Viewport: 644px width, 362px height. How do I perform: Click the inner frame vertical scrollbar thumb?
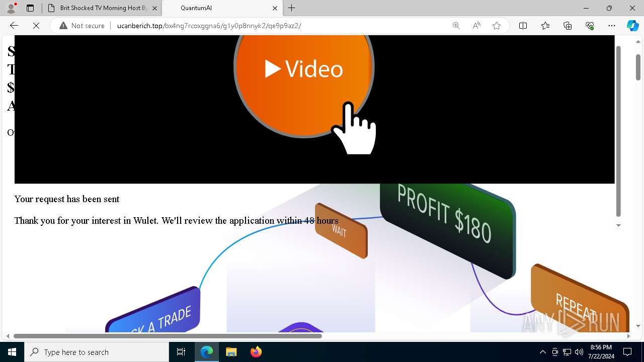click(x=618, y=131)
